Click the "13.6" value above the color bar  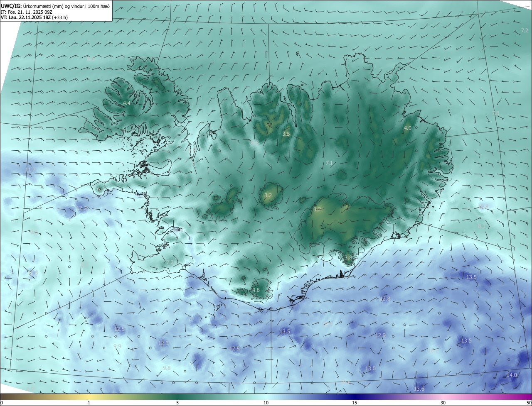coord(419,389)
